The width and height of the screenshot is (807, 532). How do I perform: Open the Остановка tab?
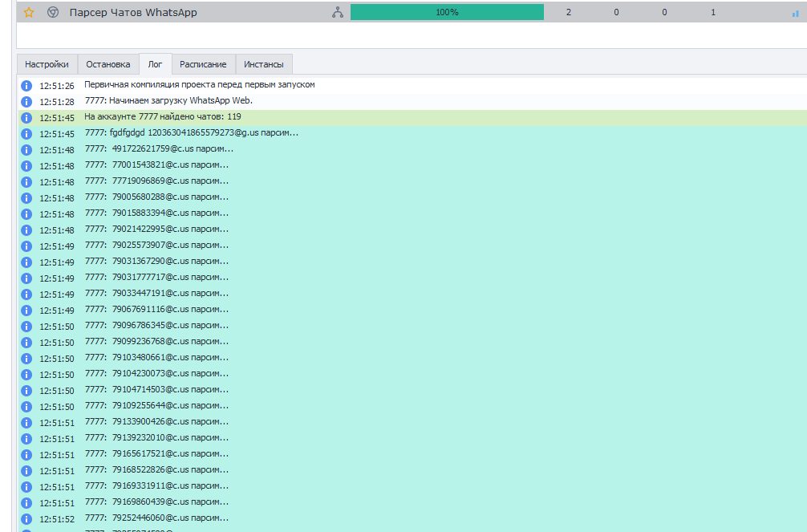coord(108,64)
